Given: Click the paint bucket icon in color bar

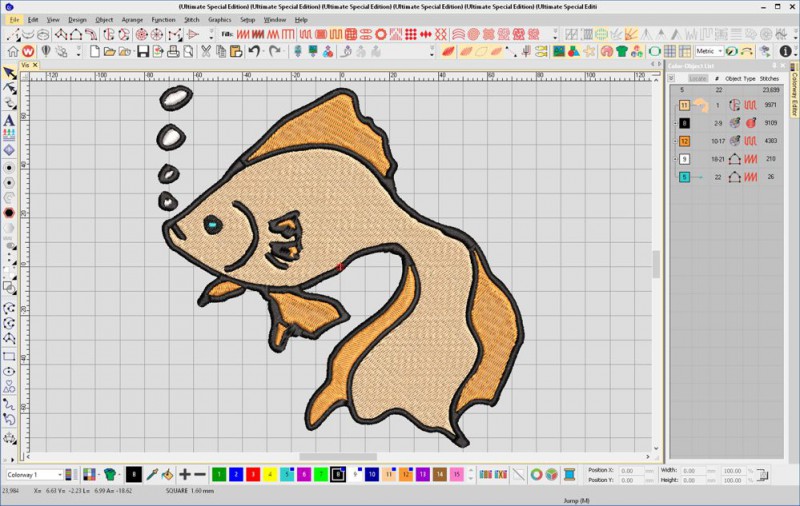Looking at the screenshot, I should coord(167,475).
